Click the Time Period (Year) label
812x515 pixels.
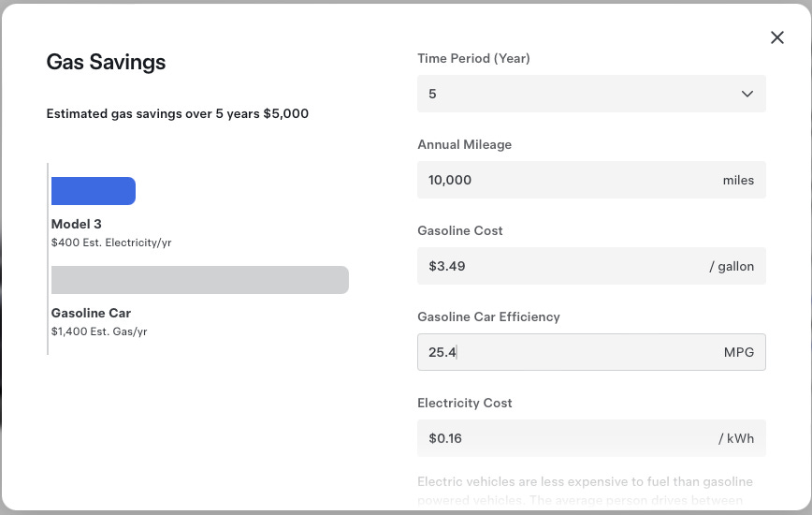click(473, 59)
